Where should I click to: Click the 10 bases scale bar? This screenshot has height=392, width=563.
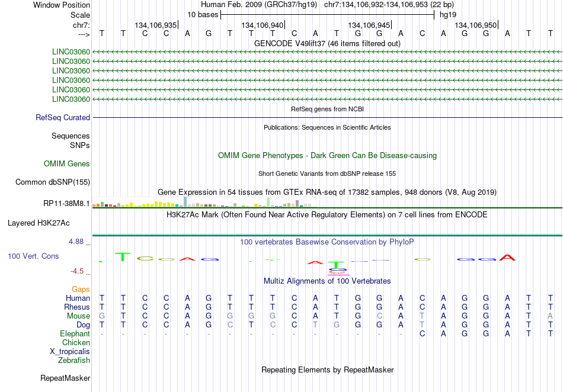(x=328, y=15)
